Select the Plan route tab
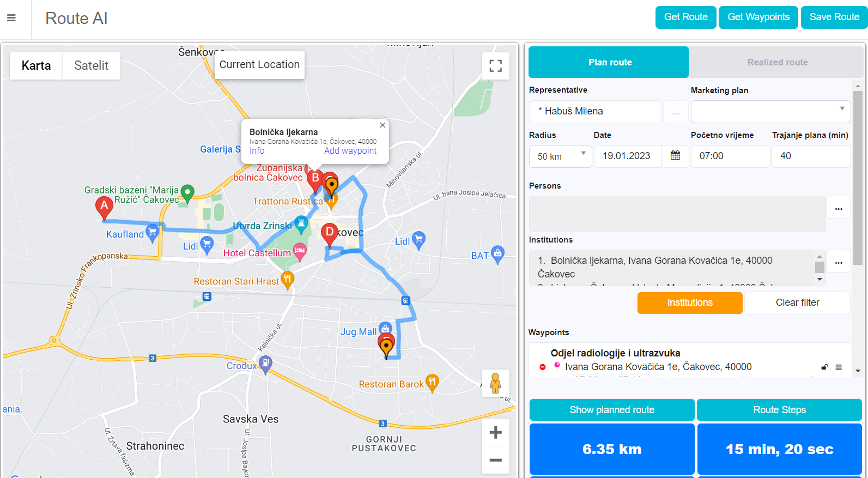868x478 pixels. coord(609,62)
